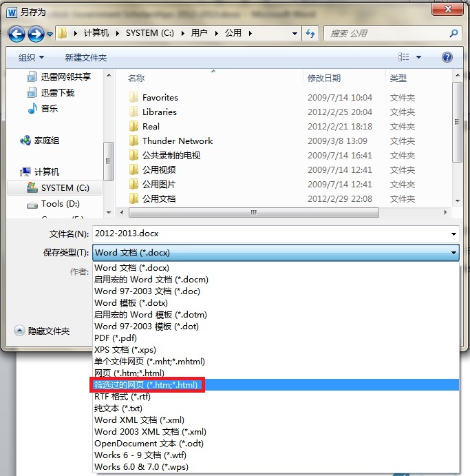The image size is (470, 476).
Task: Click SYSTEM (C:) in the address breadcrumb
Action: pyautogui.click(x=150, y=33)
